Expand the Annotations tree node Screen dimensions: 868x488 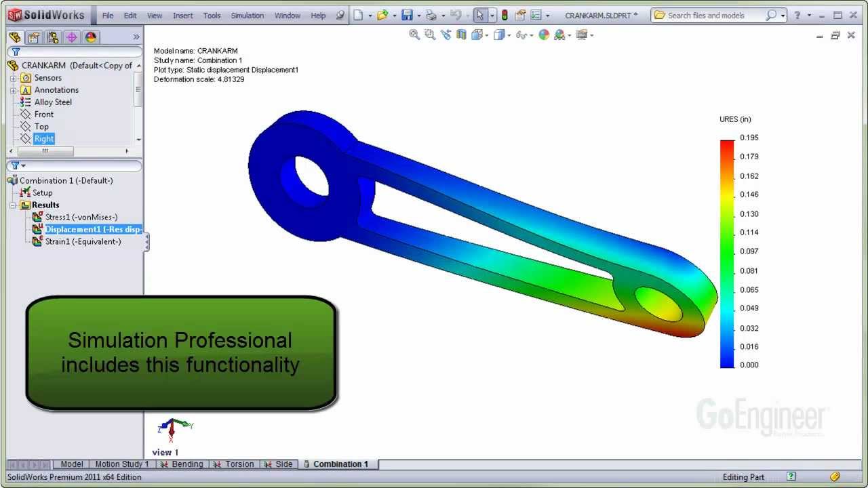[x=13, y=90]
